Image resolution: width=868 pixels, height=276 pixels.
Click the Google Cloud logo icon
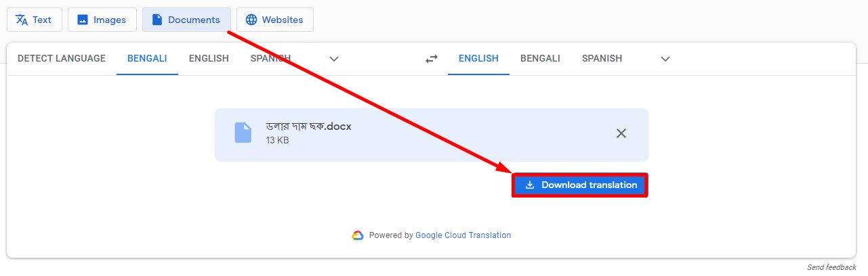tap(358, 235)
